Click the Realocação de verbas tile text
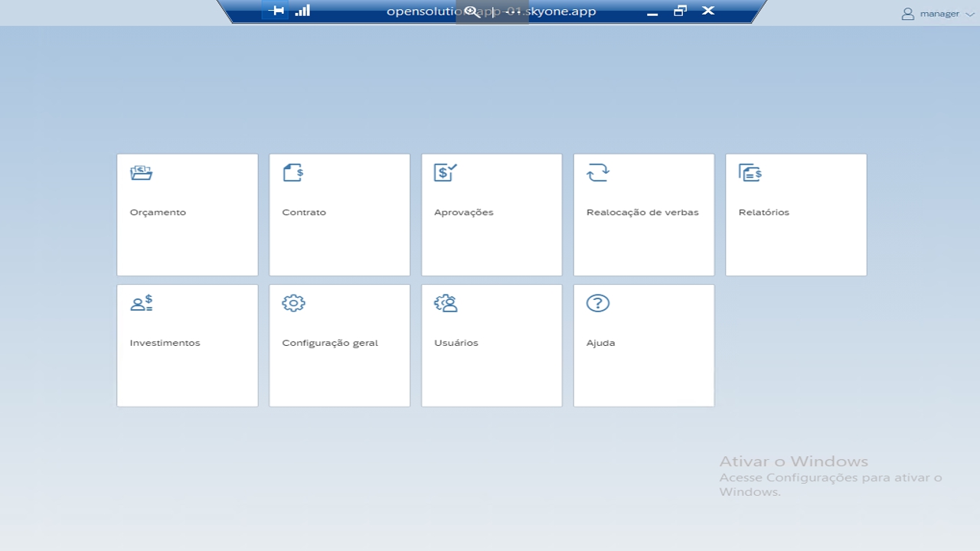This screenshot has width=980, height=551. [x=642, y=213]
